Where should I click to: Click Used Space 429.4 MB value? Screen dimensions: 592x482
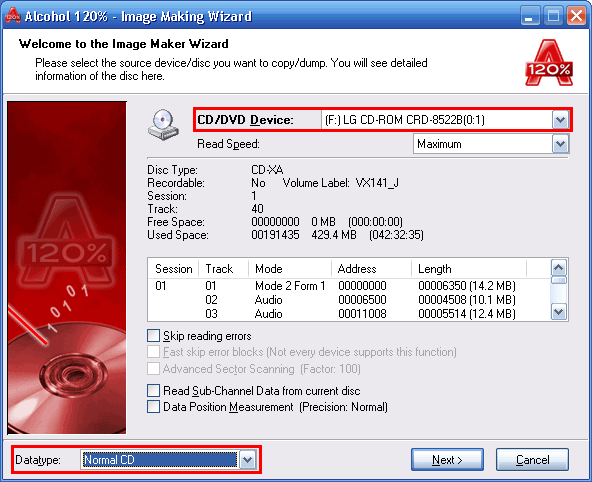coord(334,235)
